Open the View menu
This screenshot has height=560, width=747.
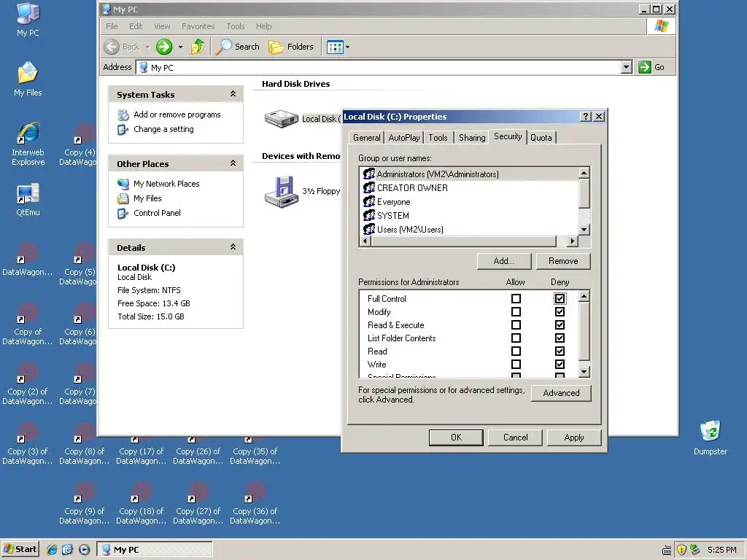[162, 26]
